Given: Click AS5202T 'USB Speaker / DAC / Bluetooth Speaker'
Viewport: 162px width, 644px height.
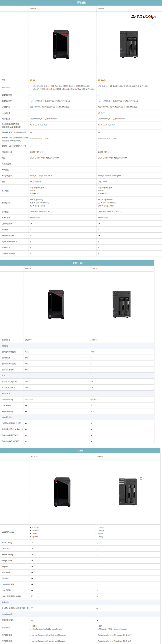Looking at the screenshot, I should point(47,629).
